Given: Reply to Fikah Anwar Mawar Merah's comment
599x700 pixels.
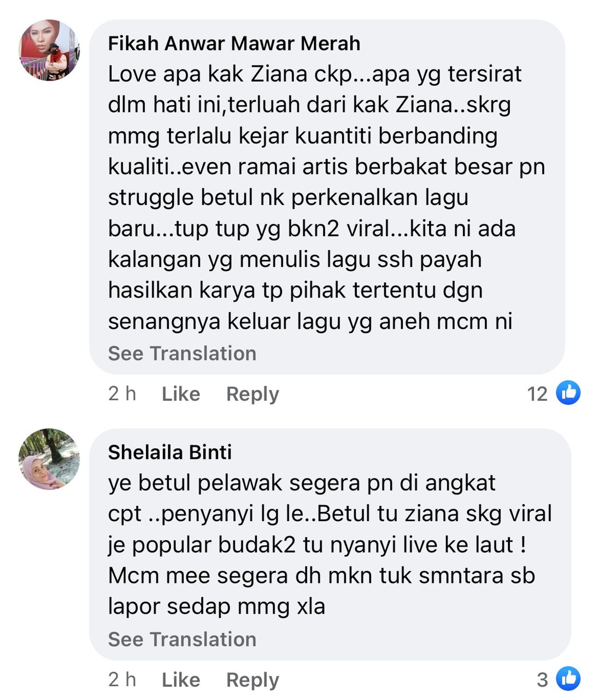Looking at the screenshot, I should pos(252,394).
